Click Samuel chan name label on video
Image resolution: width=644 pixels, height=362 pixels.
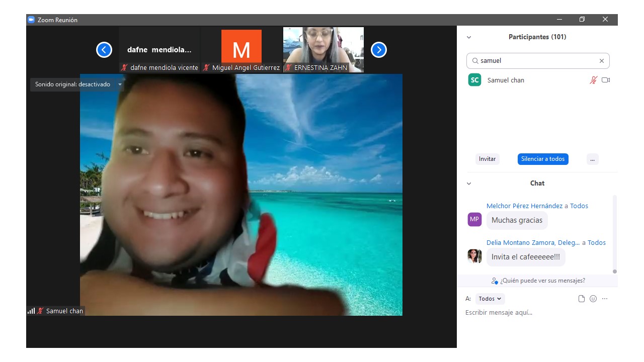pyautogui.click(x=64, y=311)
